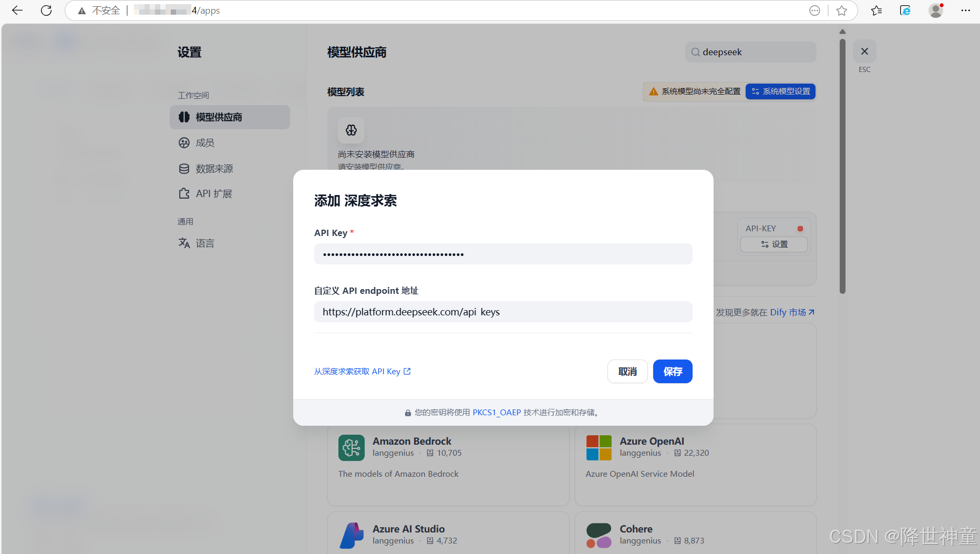
Task: Cancel the dialog via 取消
Action: point(627,371)
